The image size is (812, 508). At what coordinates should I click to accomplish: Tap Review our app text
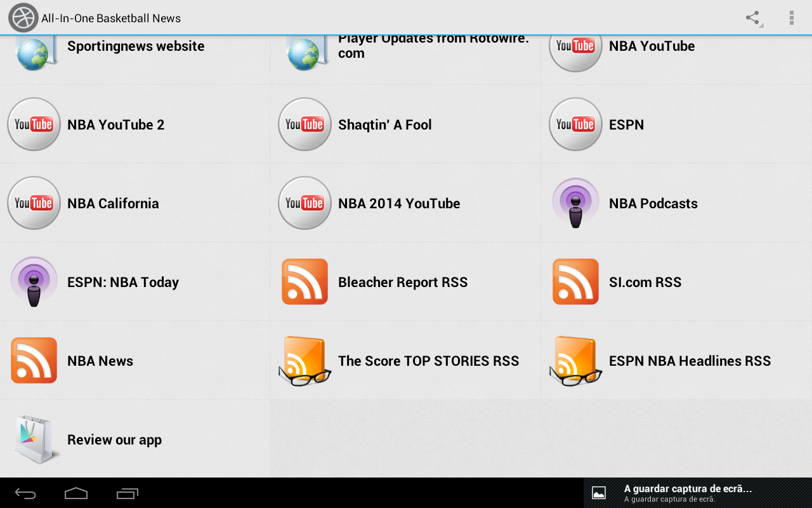coord(115,439)
